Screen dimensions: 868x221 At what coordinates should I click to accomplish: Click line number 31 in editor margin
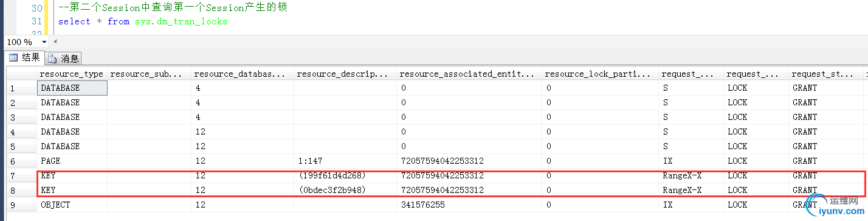[x=36, y=21]
